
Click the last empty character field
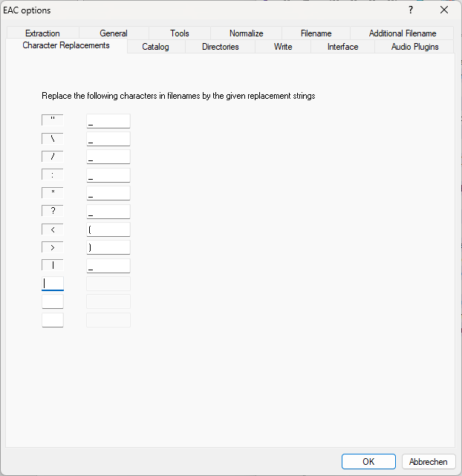53,320
